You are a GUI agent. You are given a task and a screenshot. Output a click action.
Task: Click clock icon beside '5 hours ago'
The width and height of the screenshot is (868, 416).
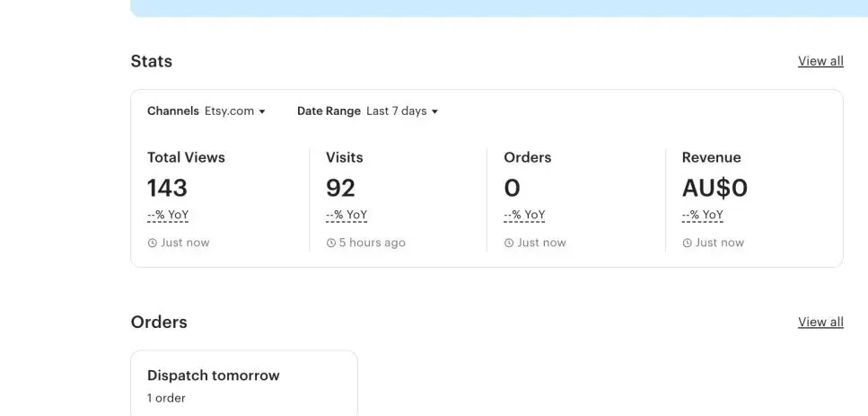331,243
